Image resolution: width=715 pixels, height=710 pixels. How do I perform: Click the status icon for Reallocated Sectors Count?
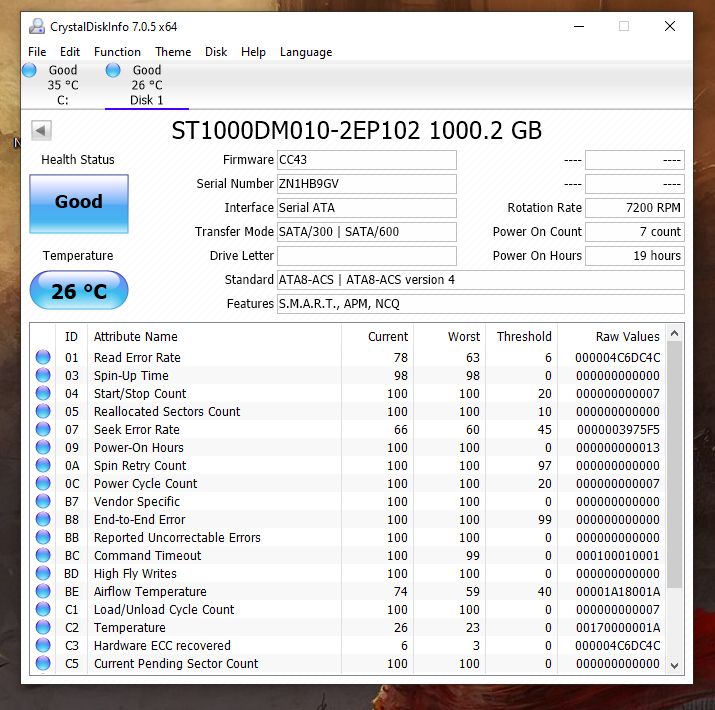click(43, 411)
